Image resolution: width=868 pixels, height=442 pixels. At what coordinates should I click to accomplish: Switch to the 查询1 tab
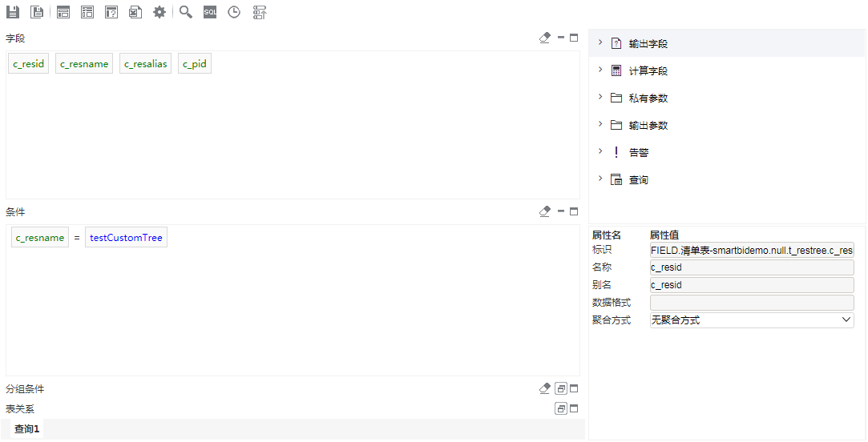tap(26, 428)
